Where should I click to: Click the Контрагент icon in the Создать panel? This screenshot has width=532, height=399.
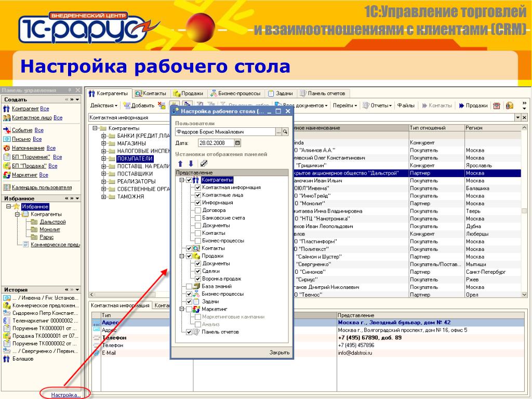coord(6,109)
